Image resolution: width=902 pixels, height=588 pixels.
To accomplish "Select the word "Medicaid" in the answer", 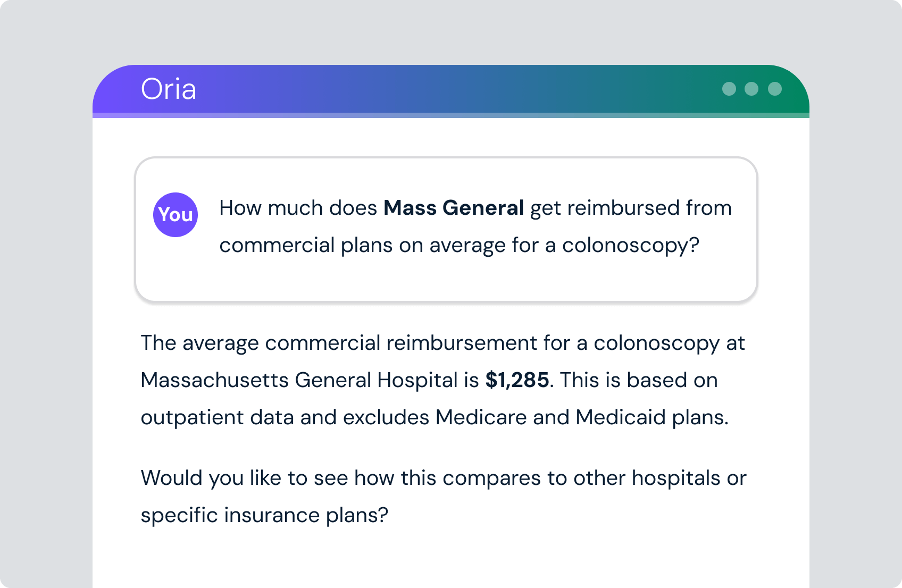I will pyautogui.click(x=620, y=417).
